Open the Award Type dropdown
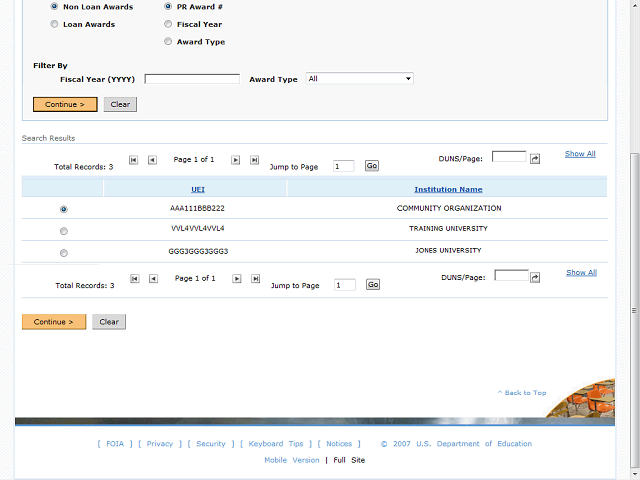The width and height of the screenshot is (640, 480). tap(359, 78)
